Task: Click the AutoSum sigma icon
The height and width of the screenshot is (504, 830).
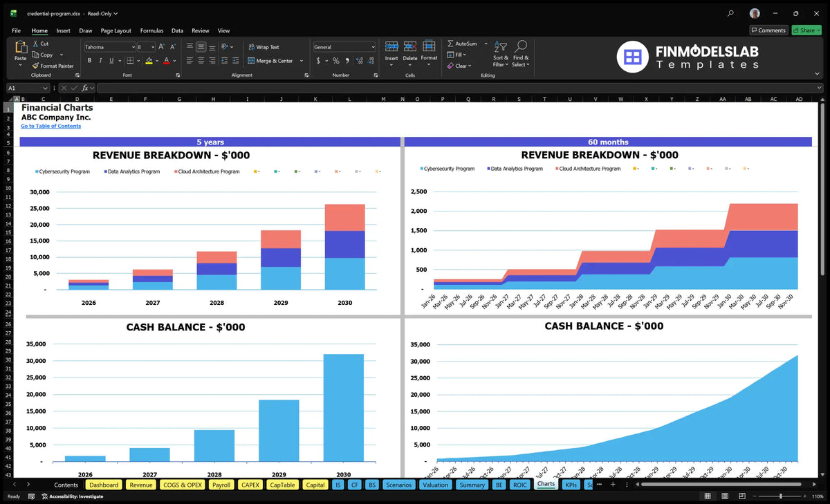Action: [450, 44]
